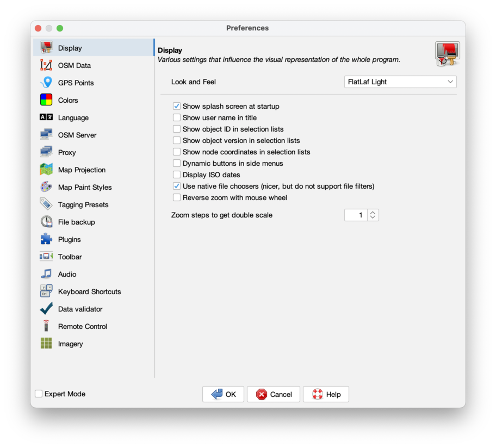Click the Map Projection icon
496x448 pixels.
point(46,170)
